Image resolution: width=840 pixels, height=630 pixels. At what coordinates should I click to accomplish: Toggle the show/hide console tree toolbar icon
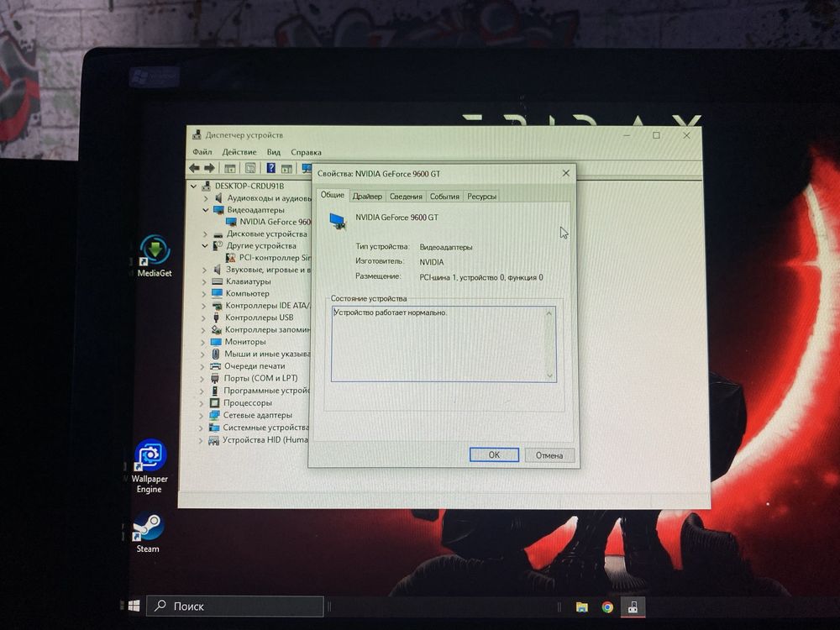coord(230,169)
